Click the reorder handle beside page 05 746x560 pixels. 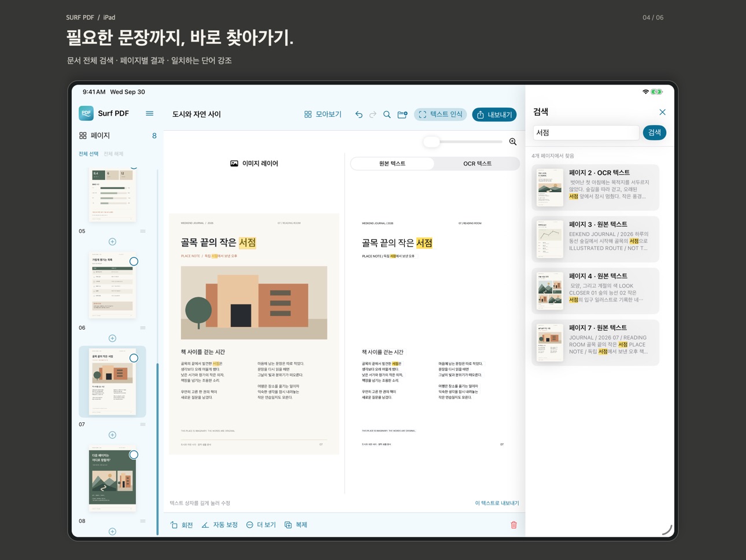pyautogui.click(x=143, y=231)
